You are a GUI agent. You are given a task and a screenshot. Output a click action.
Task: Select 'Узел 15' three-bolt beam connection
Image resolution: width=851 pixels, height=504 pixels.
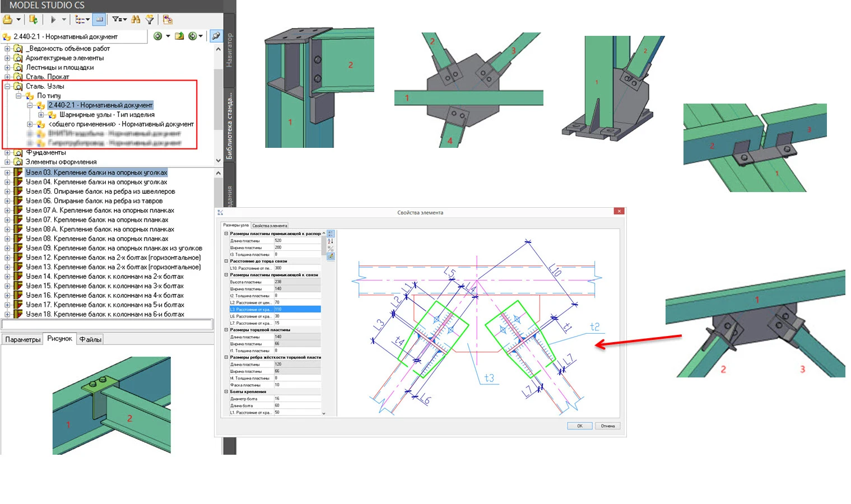pyautogui.click(x=105, y=286)
